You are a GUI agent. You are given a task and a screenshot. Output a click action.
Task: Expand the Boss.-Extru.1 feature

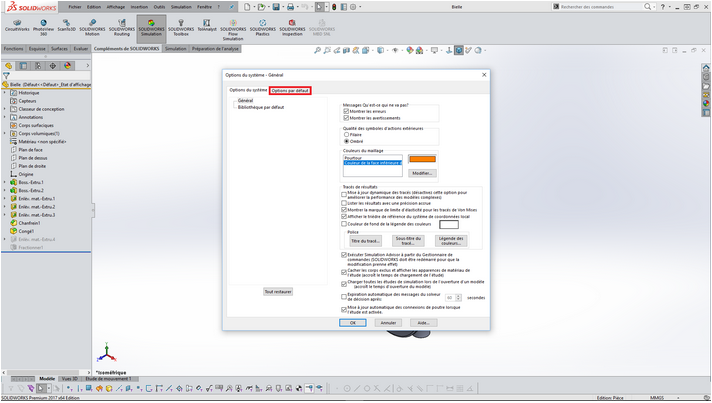click(x=5, y=182)
